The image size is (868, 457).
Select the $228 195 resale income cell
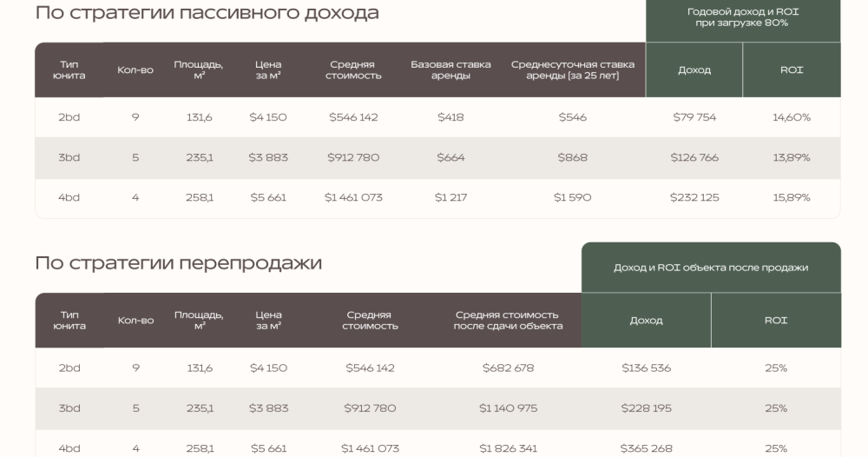point(646,408)
